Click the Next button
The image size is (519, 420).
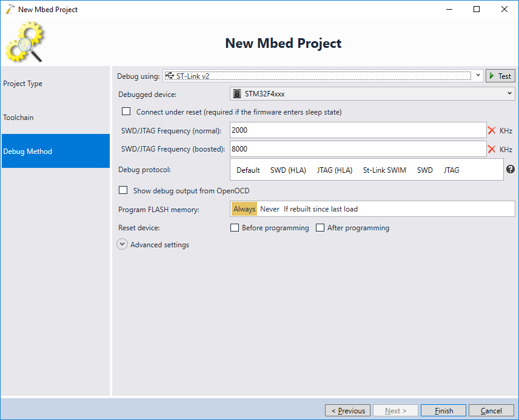(395, 410)
